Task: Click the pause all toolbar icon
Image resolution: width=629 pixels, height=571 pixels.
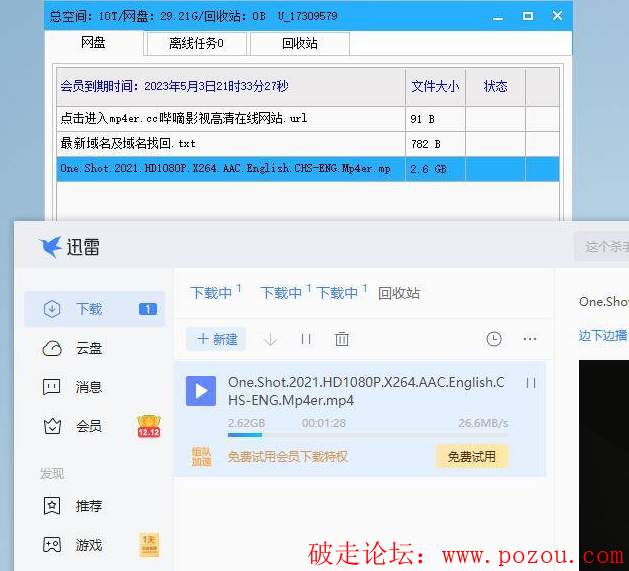Action: pyautogui.click(x=306, y=339)
